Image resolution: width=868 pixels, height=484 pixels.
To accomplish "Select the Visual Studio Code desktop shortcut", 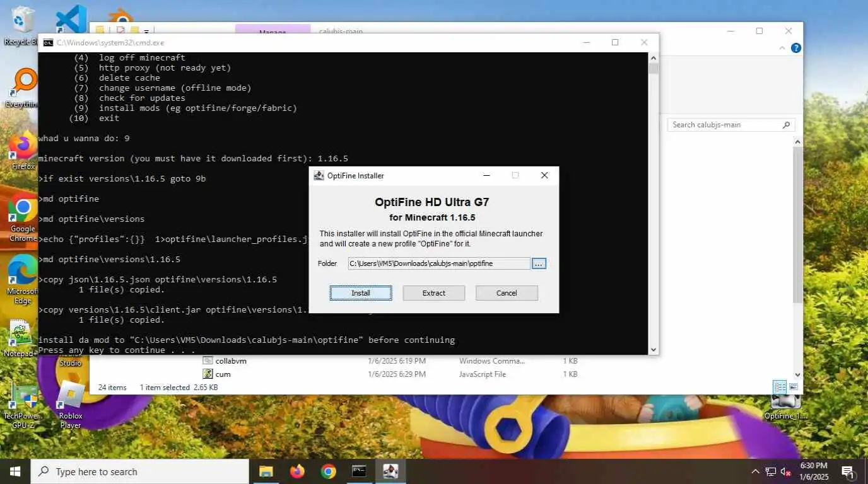I will click(x=71, y=20).
